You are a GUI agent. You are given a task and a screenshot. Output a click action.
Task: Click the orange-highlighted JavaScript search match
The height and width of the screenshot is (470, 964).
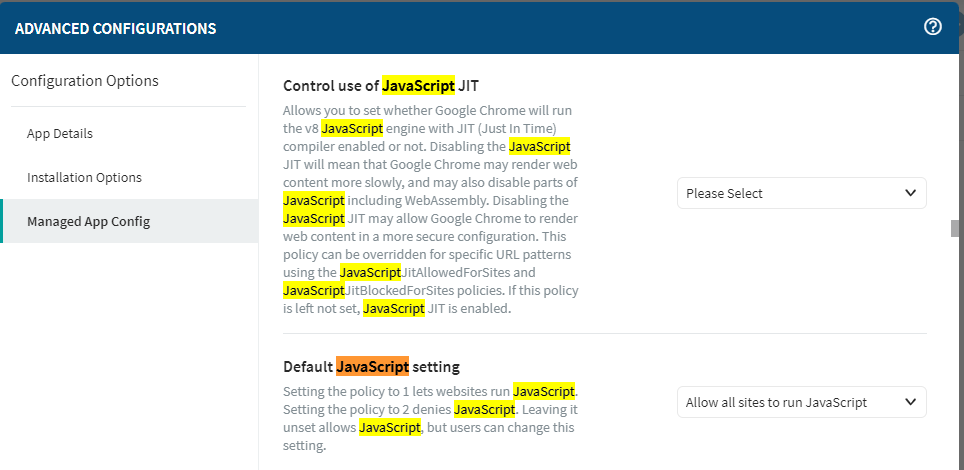tap(372, 366)
